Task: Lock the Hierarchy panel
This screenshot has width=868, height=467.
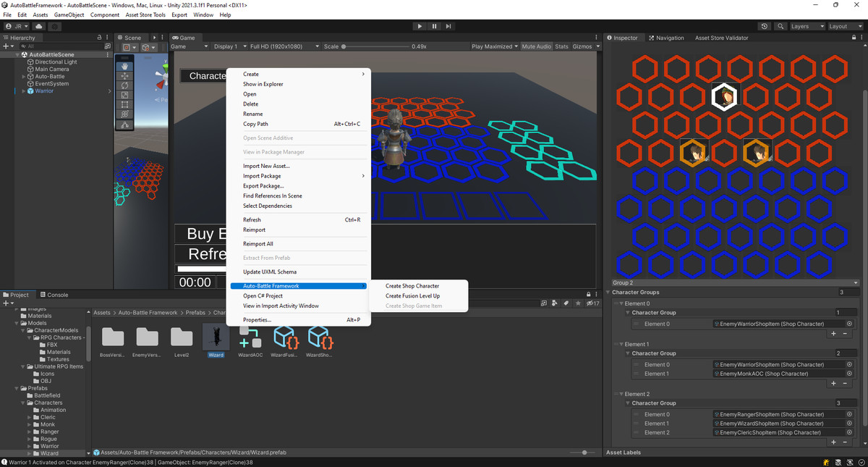Action: click(x=99, y=38)
